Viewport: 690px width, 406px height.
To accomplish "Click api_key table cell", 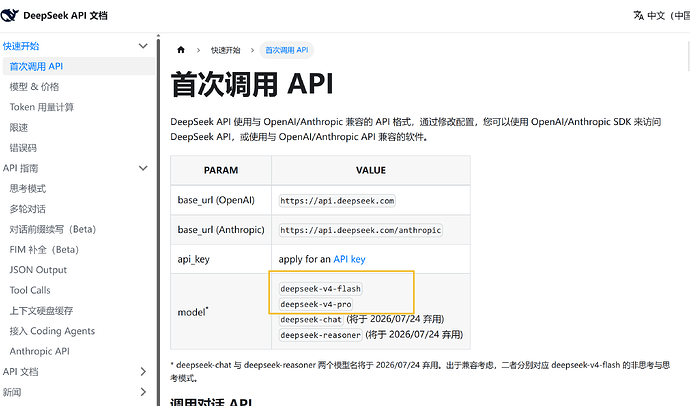I will pos(221,259).
